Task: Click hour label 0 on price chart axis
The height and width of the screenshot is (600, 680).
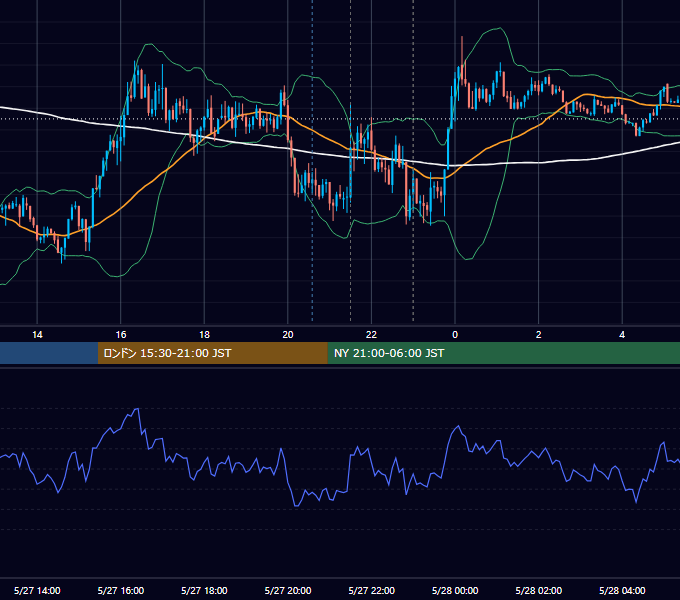Action: coord(455,335)
